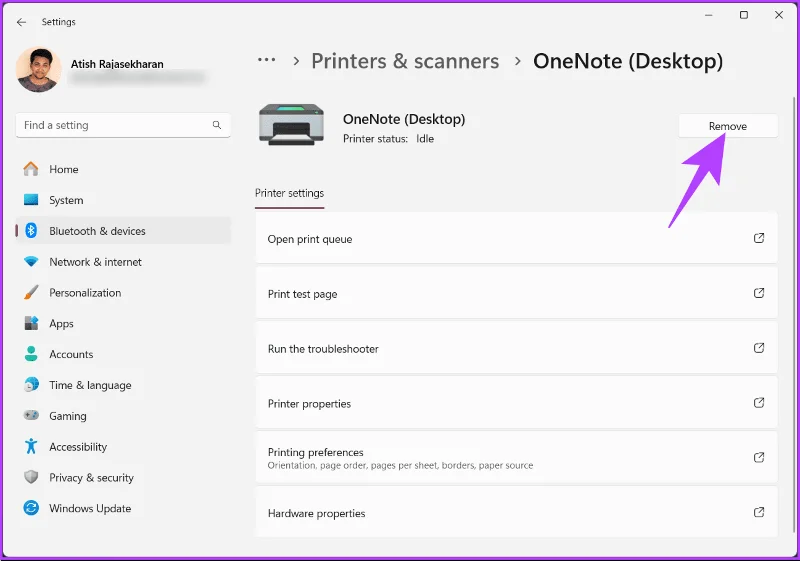
Task: Click the Network & internet wifi icon
Action: point(31,262)
